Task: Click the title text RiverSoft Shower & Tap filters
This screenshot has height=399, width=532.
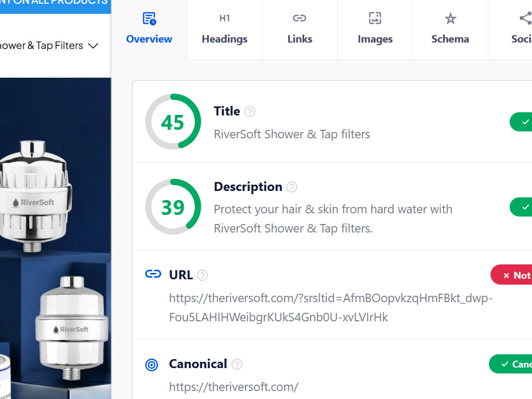Action: [x=292, y=135]
